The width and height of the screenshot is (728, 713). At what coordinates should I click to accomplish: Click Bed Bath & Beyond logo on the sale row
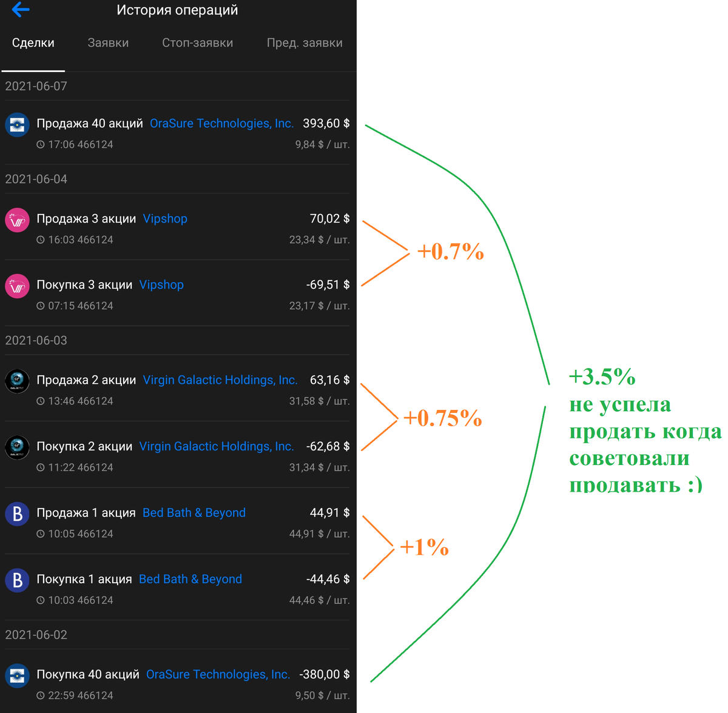coord(17,514)
